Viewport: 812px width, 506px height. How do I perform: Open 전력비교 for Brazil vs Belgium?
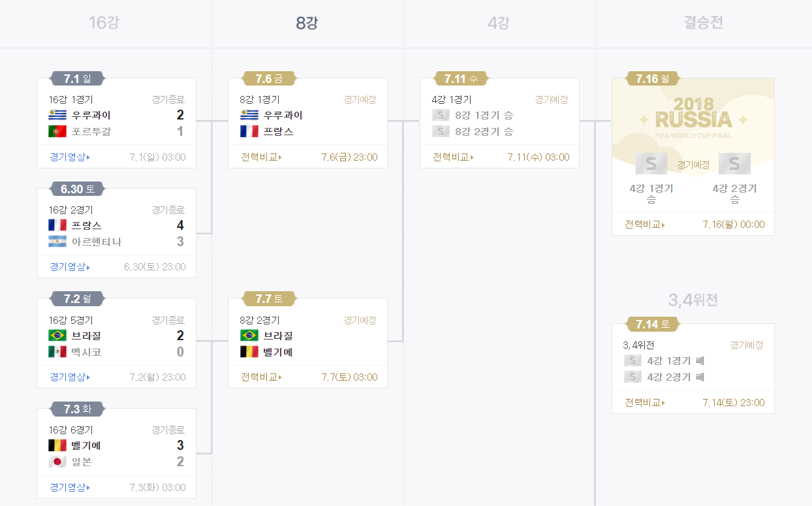click(261, 377)
